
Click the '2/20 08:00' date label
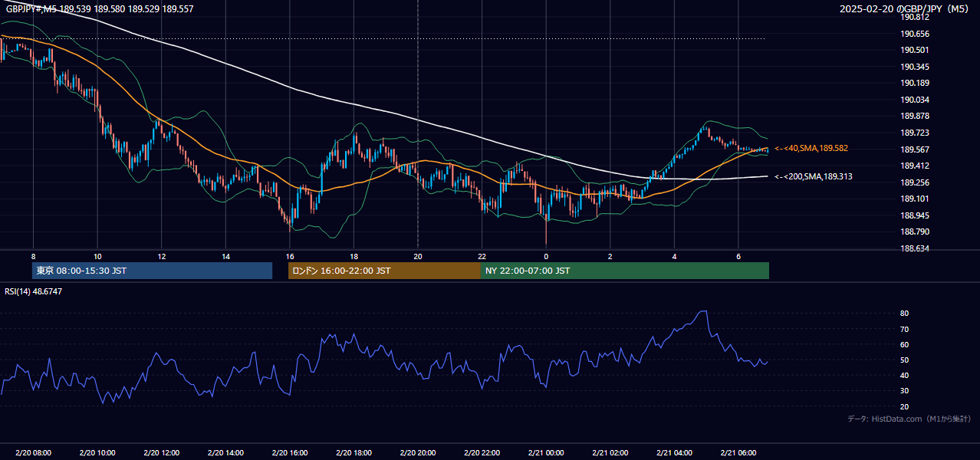pos(33,453)
